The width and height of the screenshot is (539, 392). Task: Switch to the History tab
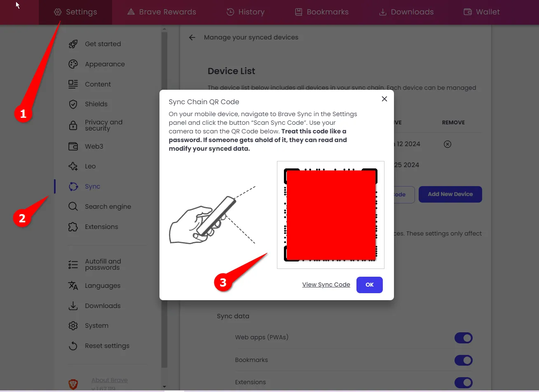(246, 12)
